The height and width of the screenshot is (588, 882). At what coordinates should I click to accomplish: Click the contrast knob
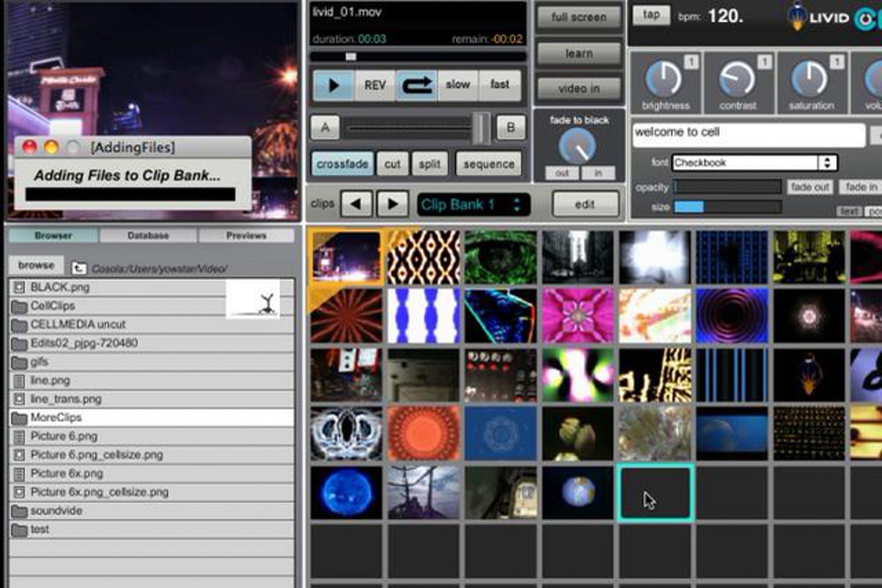point(736,79)
